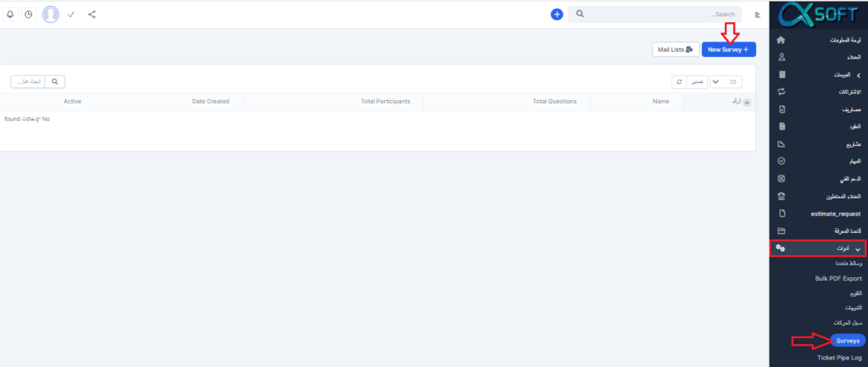Open the Mail Lists button

[676, 50]
